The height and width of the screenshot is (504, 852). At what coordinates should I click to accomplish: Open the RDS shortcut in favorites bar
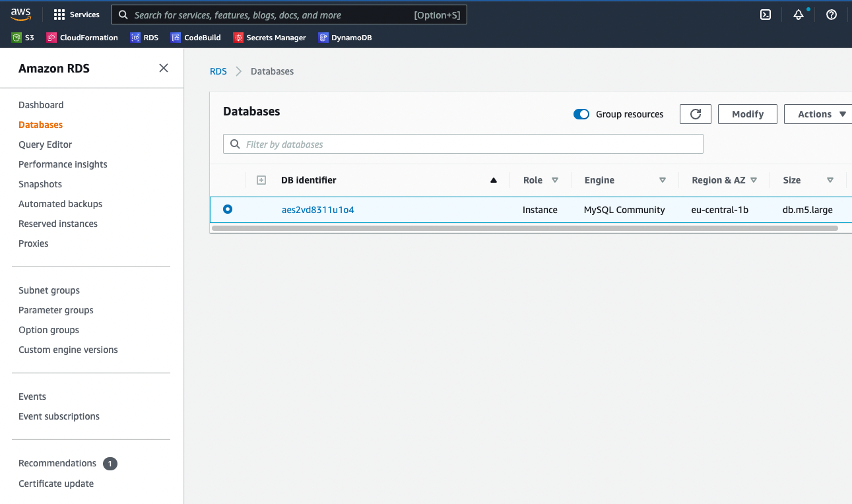[x=145, y=38]
